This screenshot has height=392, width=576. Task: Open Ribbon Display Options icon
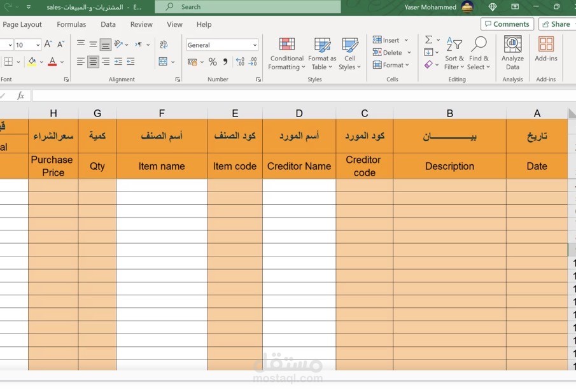point(515,6)
